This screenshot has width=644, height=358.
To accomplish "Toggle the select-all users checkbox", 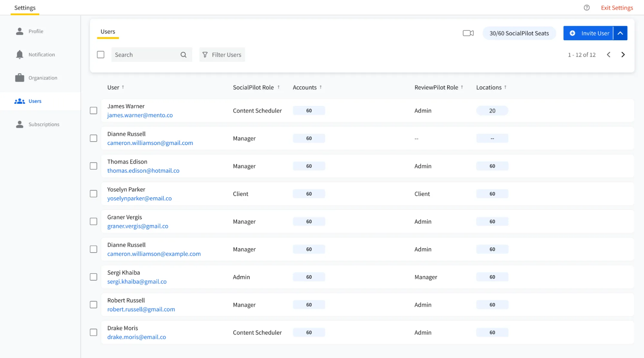I will [101, 55].
